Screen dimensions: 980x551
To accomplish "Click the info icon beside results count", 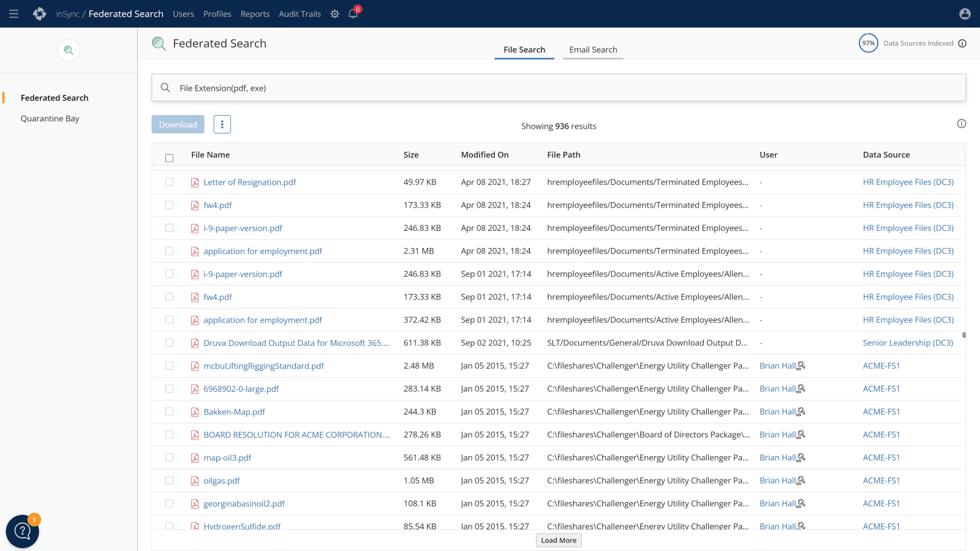I will tap(961, 124).
